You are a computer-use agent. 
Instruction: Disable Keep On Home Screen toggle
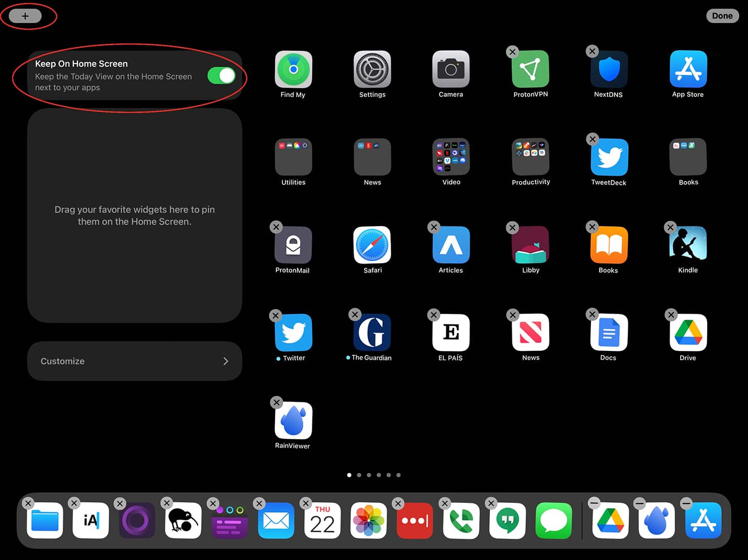(x=221, y=76)
